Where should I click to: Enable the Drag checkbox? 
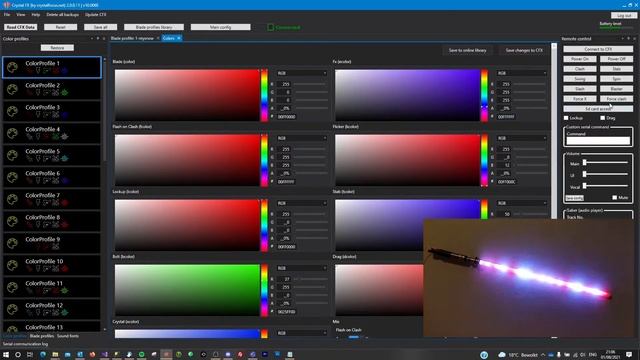tap(602, 118)
